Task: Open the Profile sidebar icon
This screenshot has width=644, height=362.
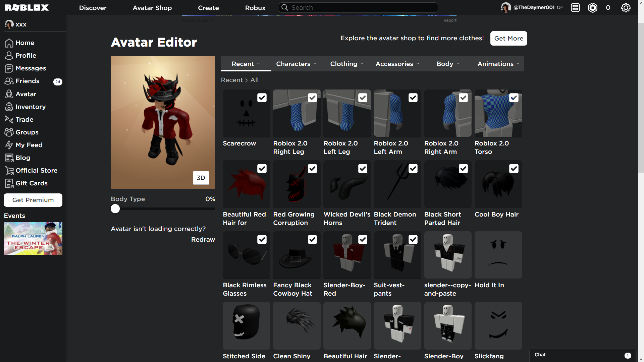Action: (9, 56)
